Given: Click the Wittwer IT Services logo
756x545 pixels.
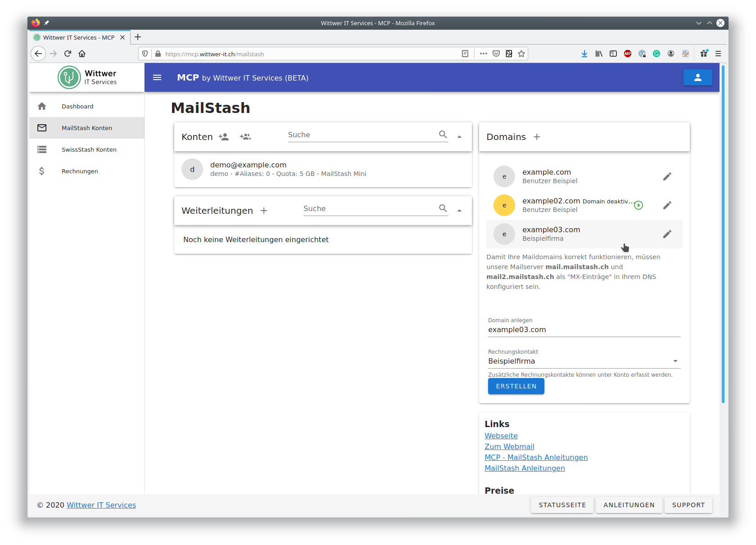Looking at the screenshot, I should (87, 77).
